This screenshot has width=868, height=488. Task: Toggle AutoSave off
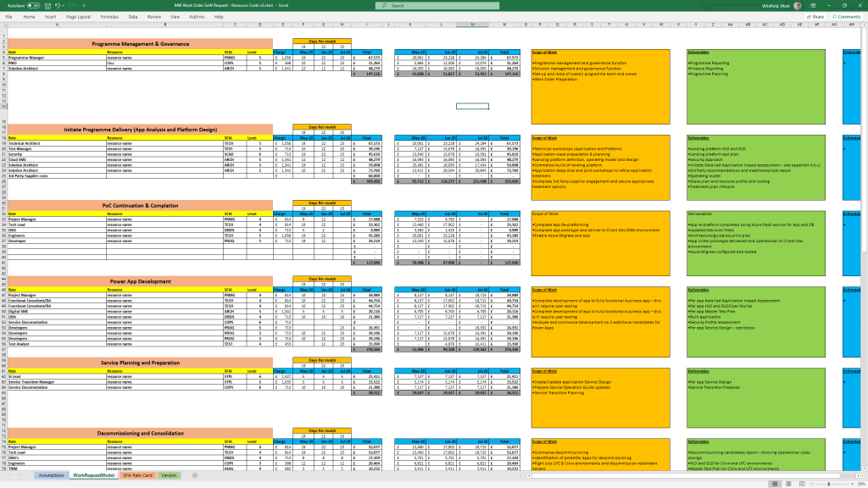point(32,5)
